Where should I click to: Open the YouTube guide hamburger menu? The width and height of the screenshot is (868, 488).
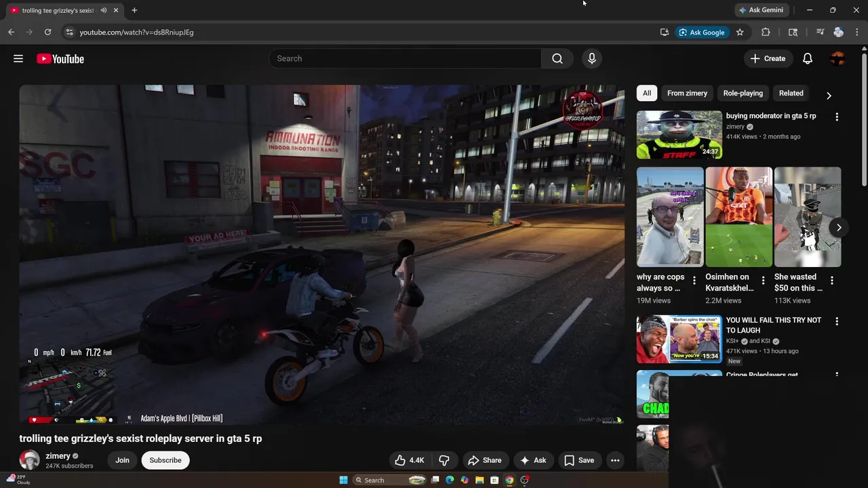(x=18, y=59)
